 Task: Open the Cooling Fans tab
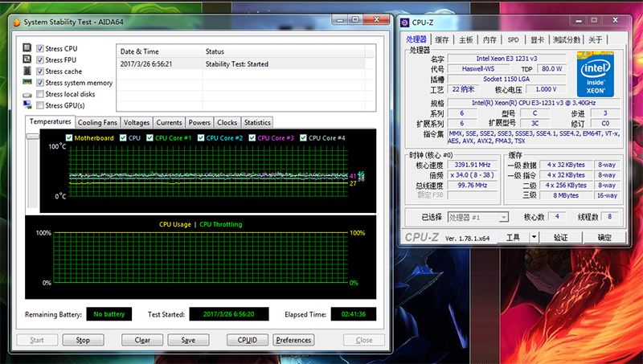(97, 123)
